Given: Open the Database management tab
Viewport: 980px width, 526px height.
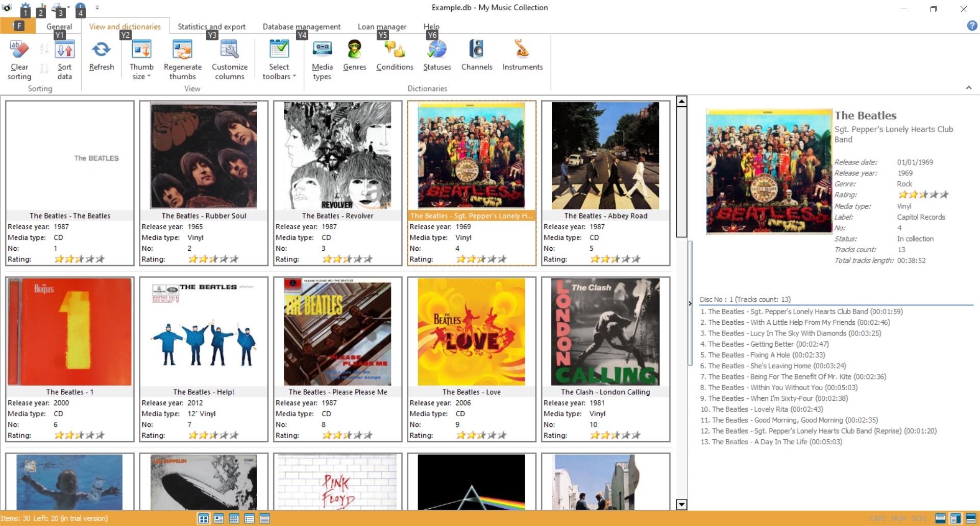Looking at the screenshot, I should (301, 27).
